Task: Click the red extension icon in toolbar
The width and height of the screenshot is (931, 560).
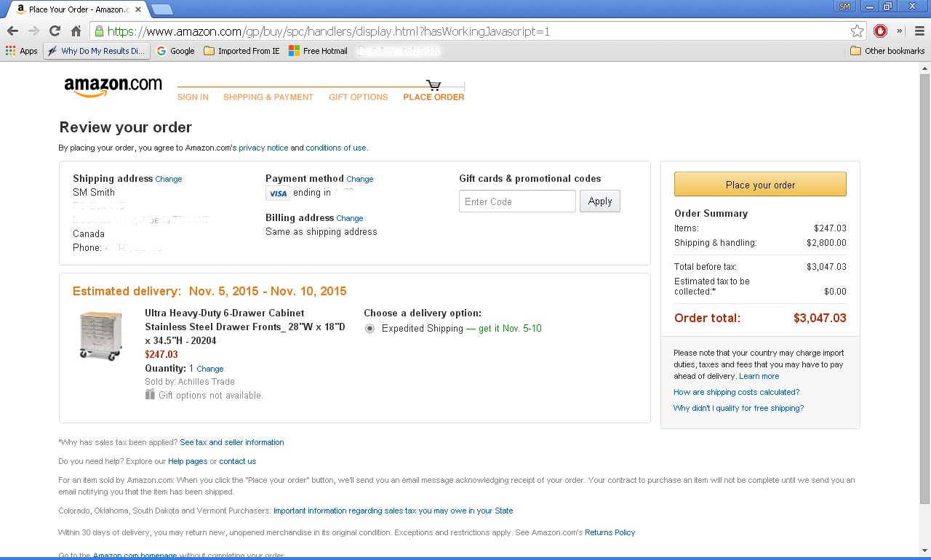Action: (x=880, y=31)
